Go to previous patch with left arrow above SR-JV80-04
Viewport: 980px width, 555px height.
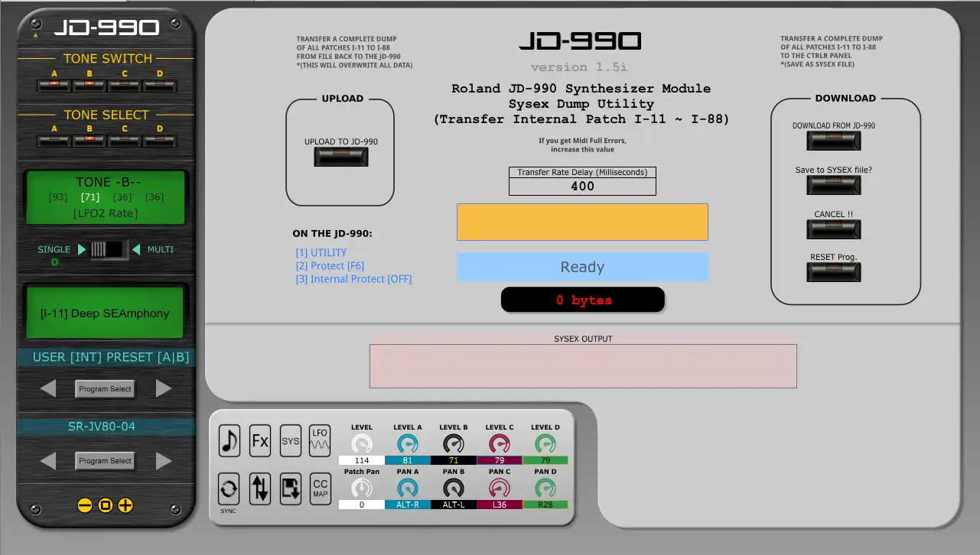click(48, 388)
